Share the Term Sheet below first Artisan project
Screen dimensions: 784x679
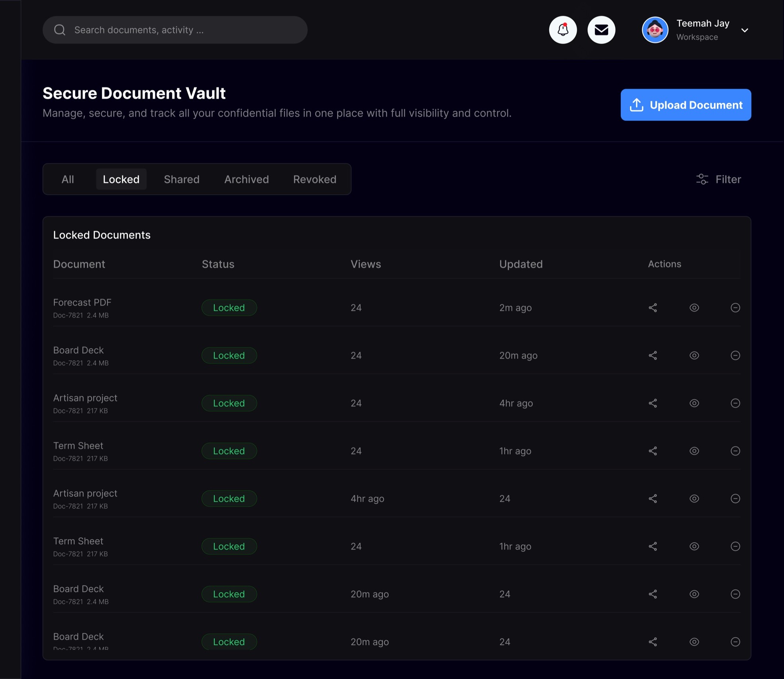point(653,451)
